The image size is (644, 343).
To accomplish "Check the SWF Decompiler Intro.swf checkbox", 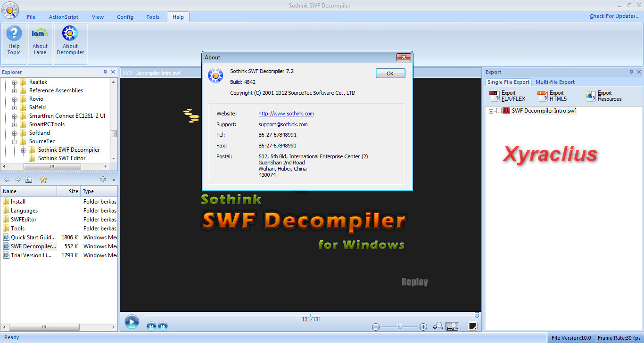I will coord(499,111).
